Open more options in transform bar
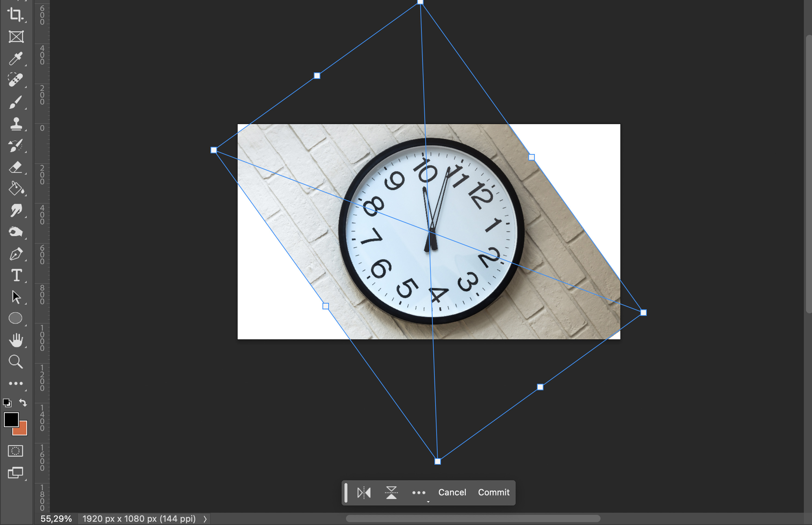Screen dimensions: 812x525 pos(419,493)
